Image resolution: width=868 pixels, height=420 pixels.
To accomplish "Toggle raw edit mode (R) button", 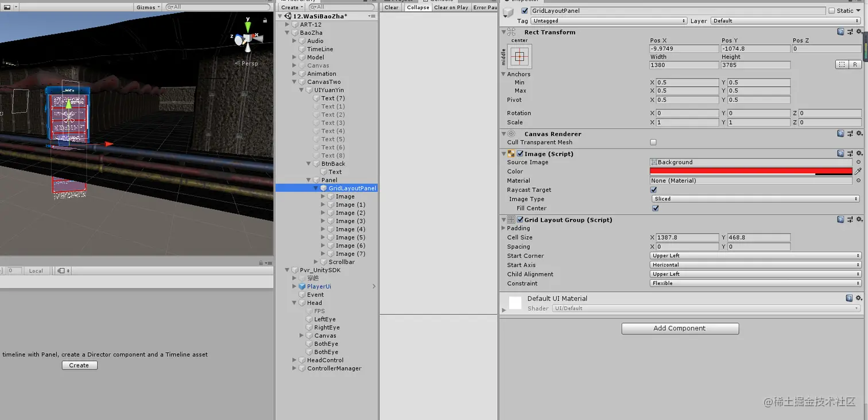I will point(855,65).
